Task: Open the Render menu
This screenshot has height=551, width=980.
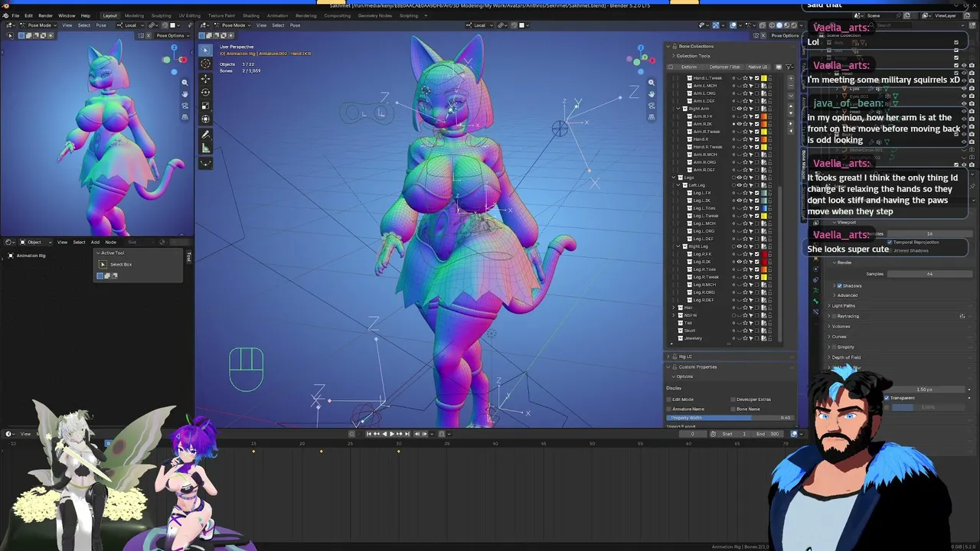Action: click(45, 15)
